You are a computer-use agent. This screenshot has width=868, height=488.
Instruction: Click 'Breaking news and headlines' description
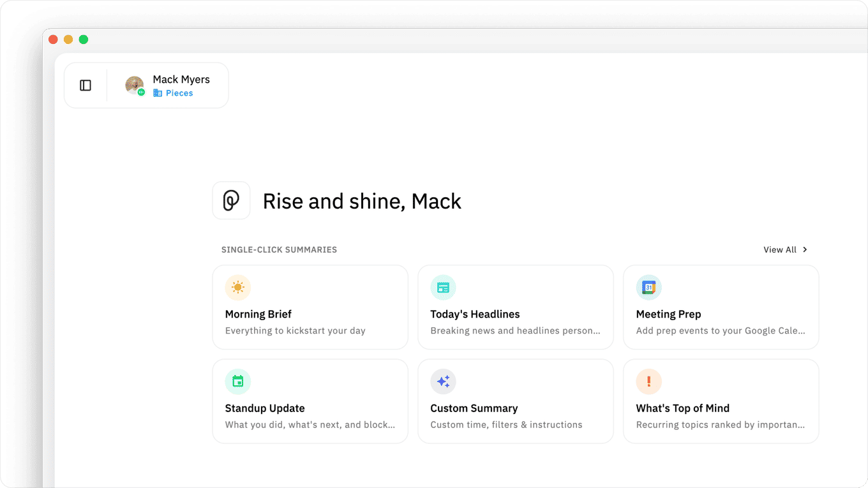(x=516, y=330)
